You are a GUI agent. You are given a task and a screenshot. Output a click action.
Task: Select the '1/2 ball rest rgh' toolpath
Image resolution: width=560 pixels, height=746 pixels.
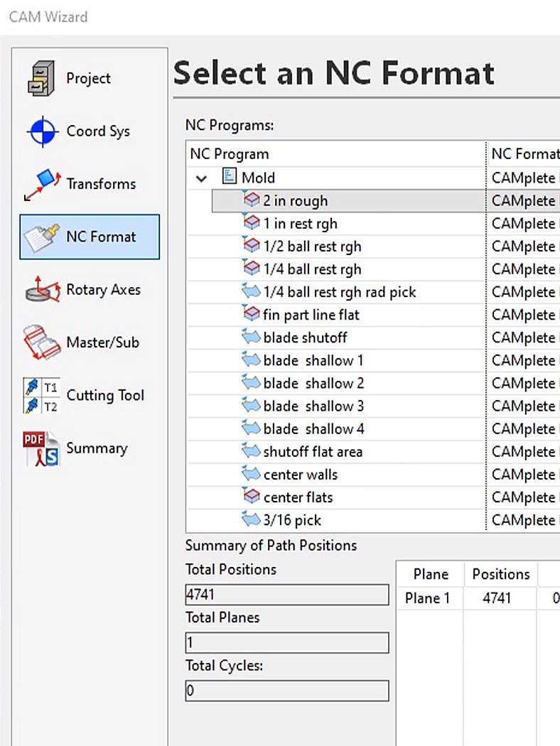[312, 247]
